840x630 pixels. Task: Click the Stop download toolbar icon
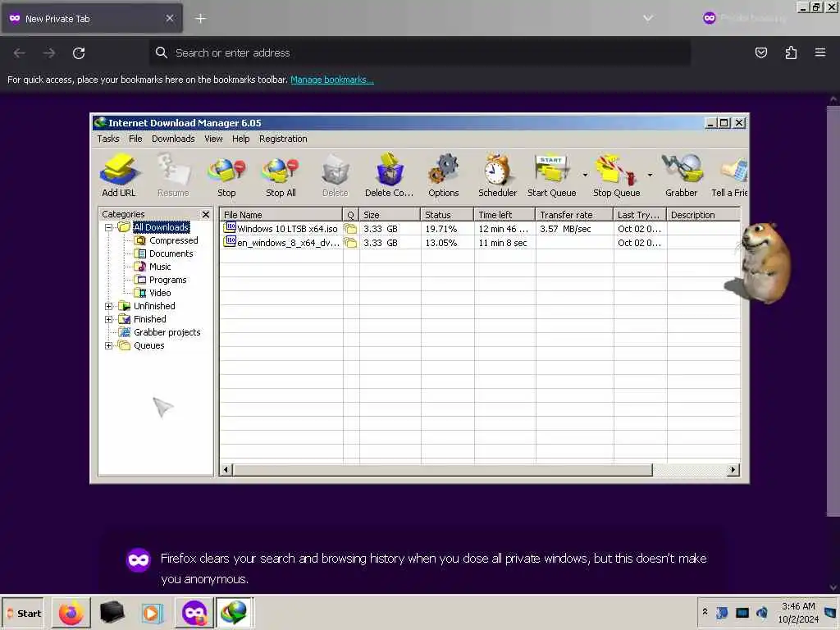[x=226, y=176]
